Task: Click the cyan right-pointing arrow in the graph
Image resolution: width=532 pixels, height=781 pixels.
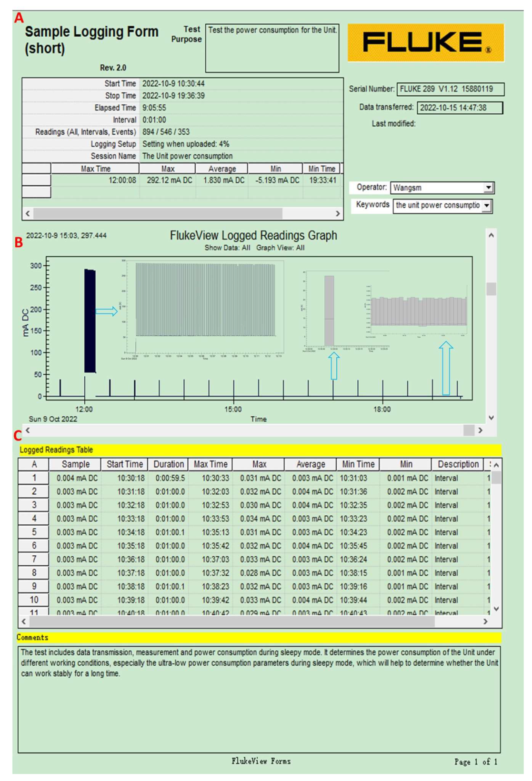Action: coord(106,311)
